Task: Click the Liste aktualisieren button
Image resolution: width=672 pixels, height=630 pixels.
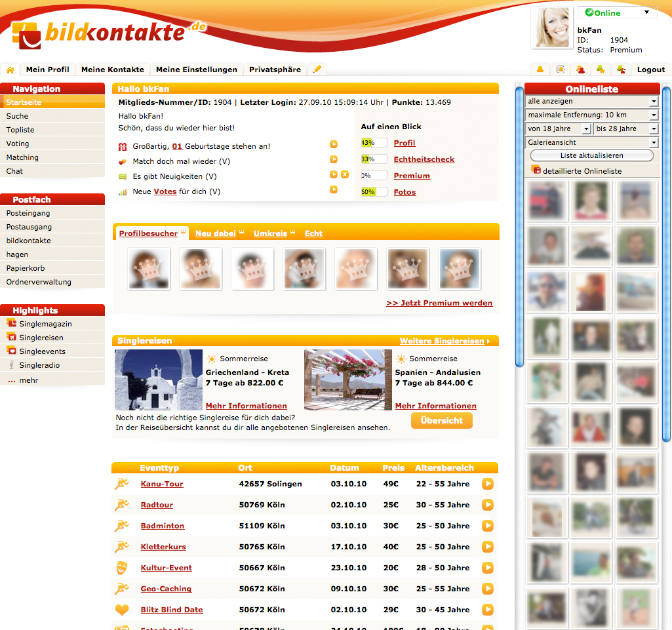Action: 592,155
